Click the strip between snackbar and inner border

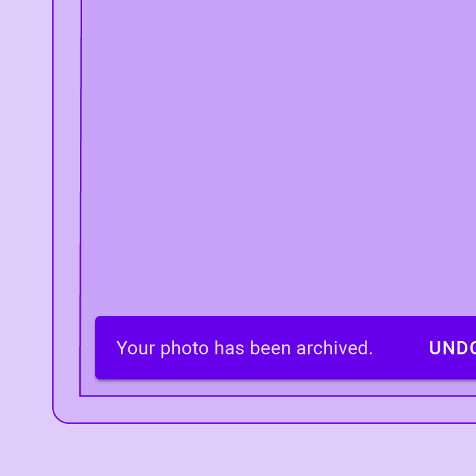coord(278,387)
